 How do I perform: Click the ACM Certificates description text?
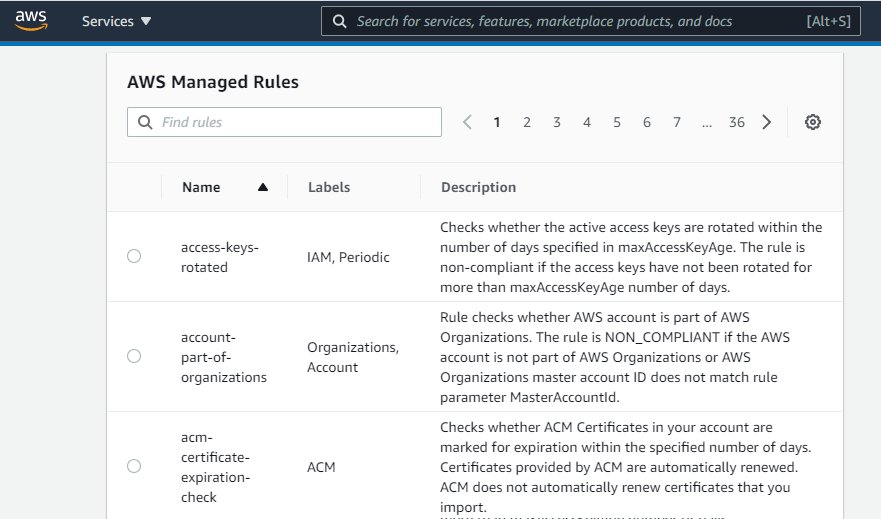[x=625, y=467]
